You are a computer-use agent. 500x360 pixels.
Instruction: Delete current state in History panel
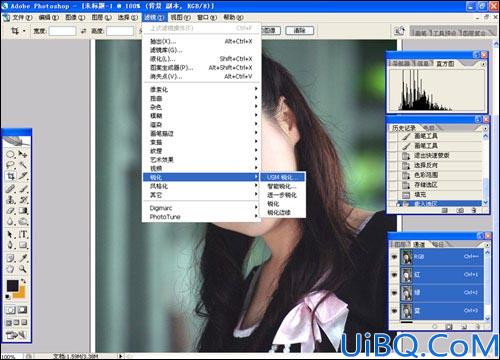click(x=474, y=211)
